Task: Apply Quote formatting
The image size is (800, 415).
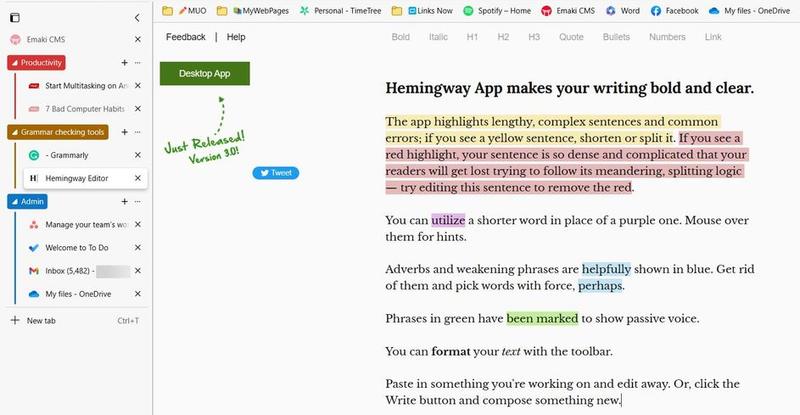Action: (571, 37)
